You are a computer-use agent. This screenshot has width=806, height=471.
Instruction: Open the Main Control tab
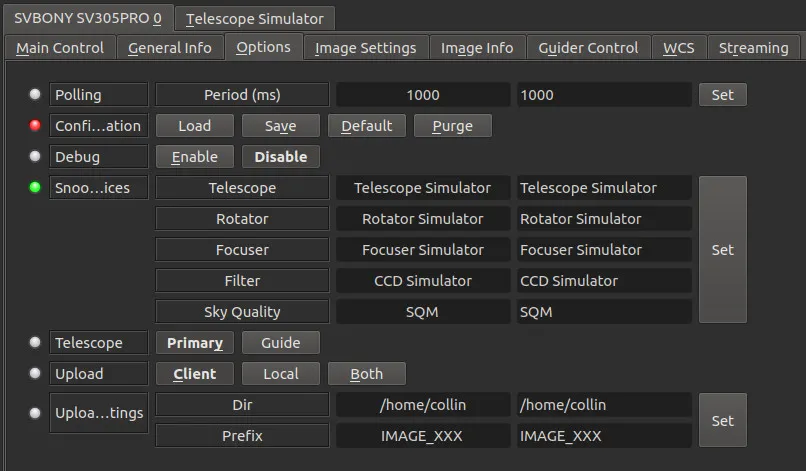[60, 48]
